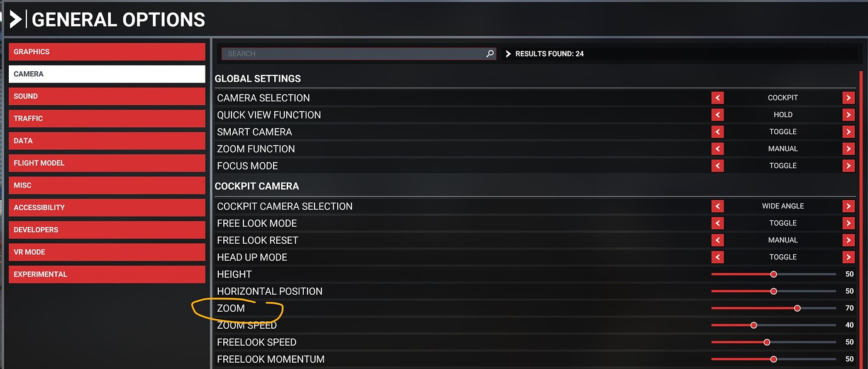Click the left arrow for SMART CAMERA
Screen dimensions: 868x369
[x=718, y=132]
